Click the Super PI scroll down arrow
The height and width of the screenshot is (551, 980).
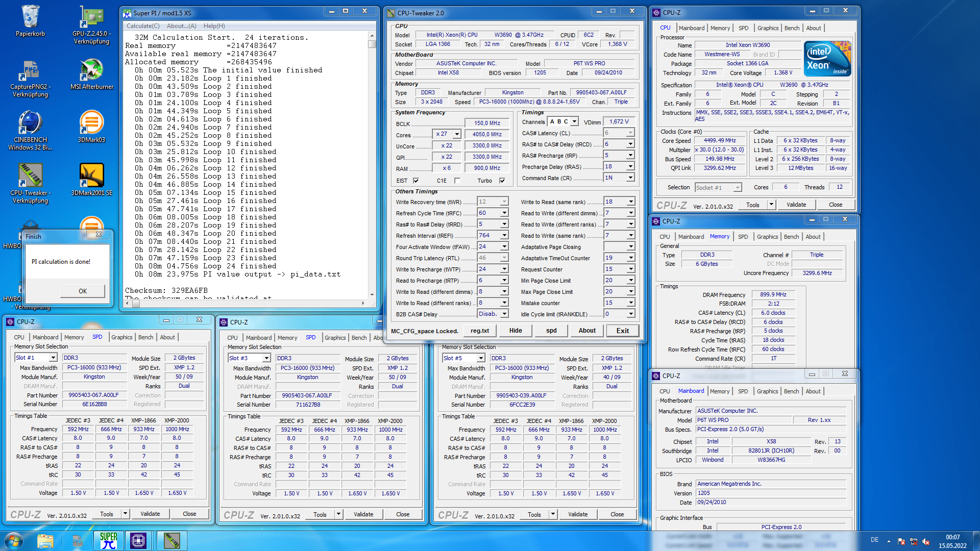pyautogui.click(x=372, y=294)
